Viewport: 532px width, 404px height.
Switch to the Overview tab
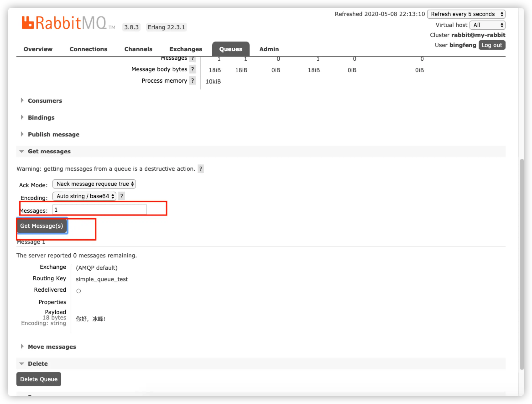(38, 49)
